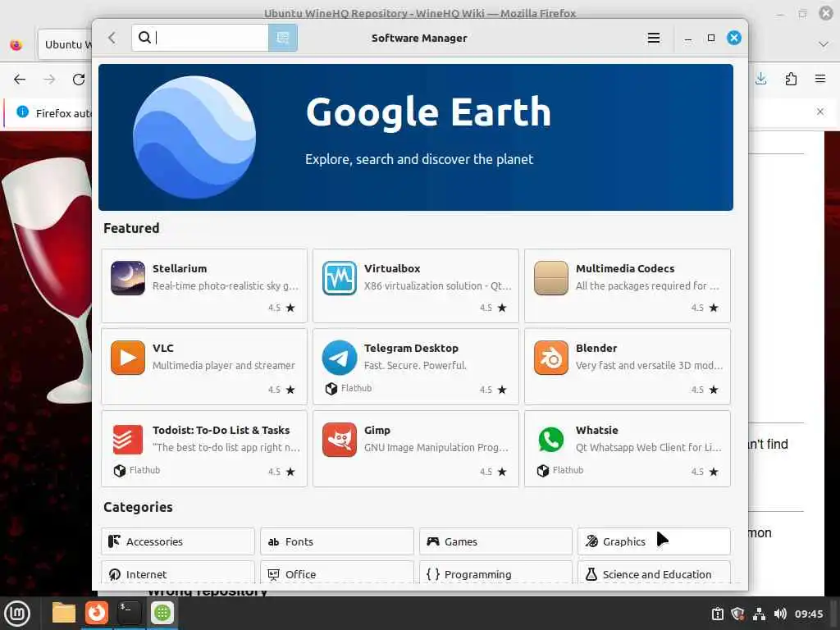Select the Blender icon
840x630 pixels.
click(x=550, y=358)
